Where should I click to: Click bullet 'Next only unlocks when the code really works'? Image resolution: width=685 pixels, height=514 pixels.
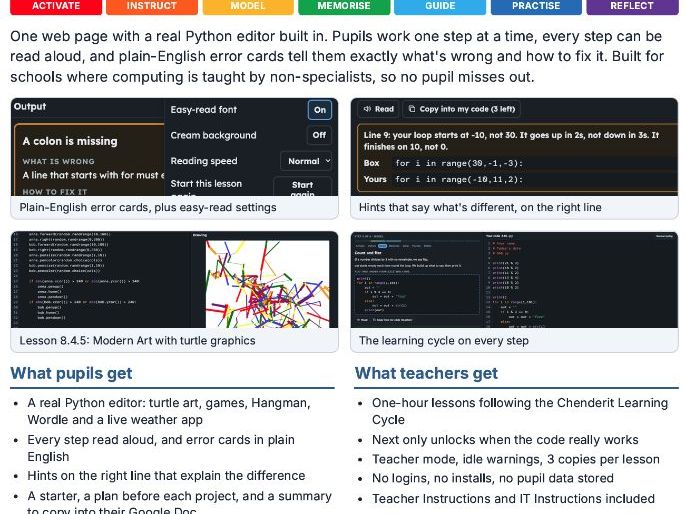tap(505, 440)
